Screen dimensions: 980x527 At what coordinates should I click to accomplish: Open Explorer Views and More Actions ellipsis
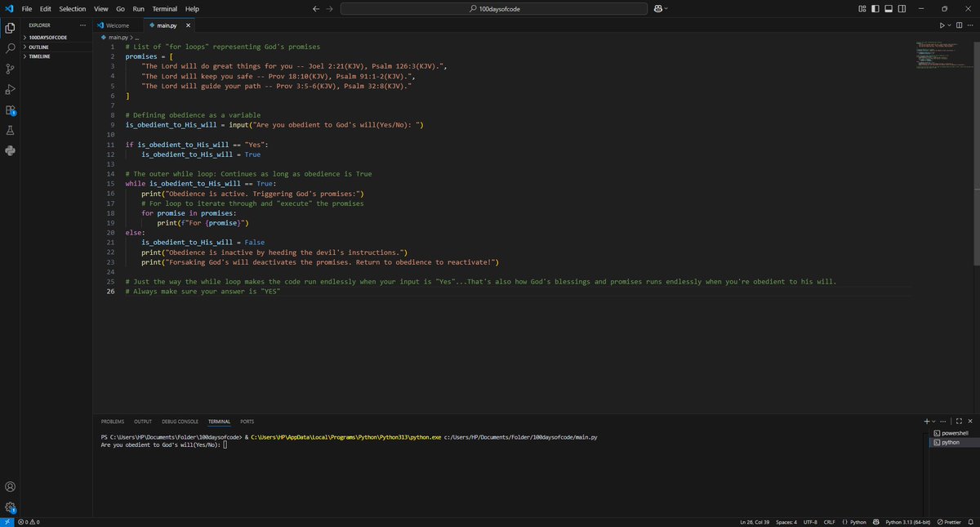coord(82,25)
